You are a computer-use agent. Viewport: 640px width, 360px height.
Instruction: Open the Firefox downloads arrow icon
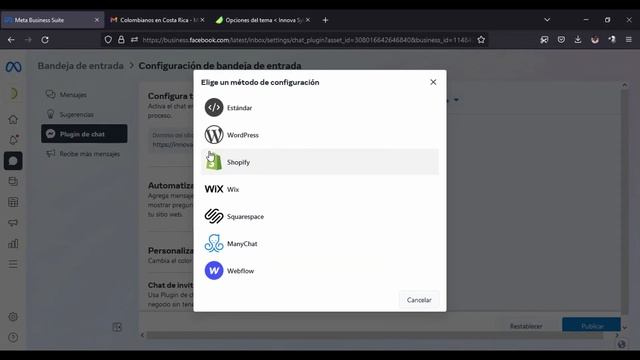(578, 40)
